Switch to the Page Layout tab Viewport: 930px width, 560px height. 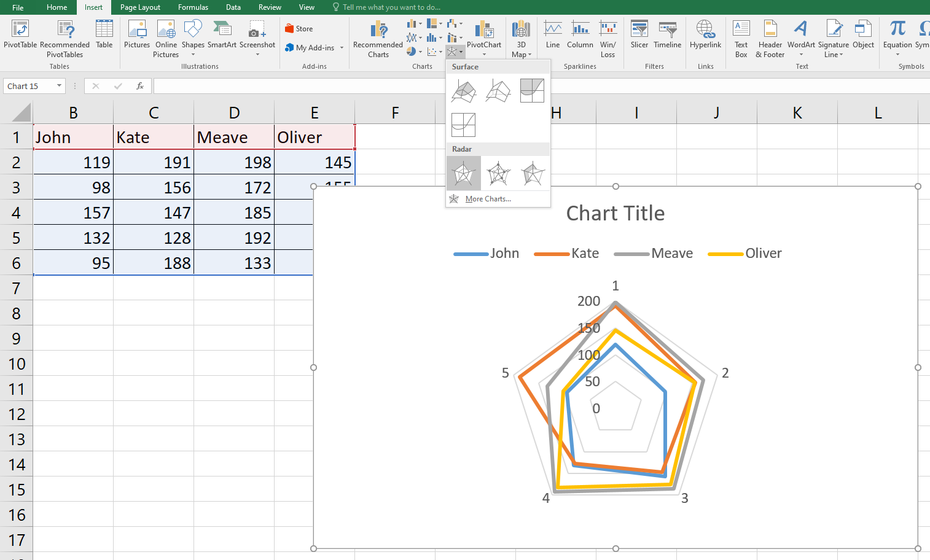point(140,7)
